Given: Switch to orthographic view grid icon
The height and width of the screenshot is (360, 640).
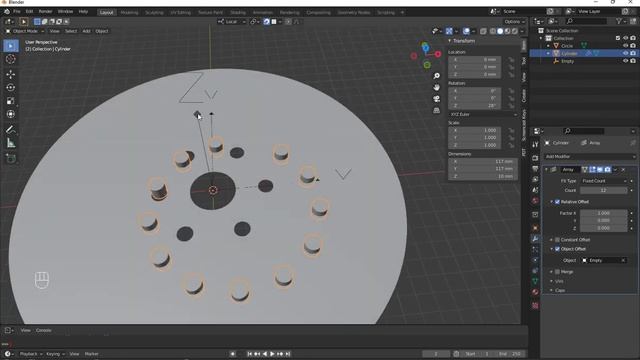Looking at the screenshot, I should [436, 110].
